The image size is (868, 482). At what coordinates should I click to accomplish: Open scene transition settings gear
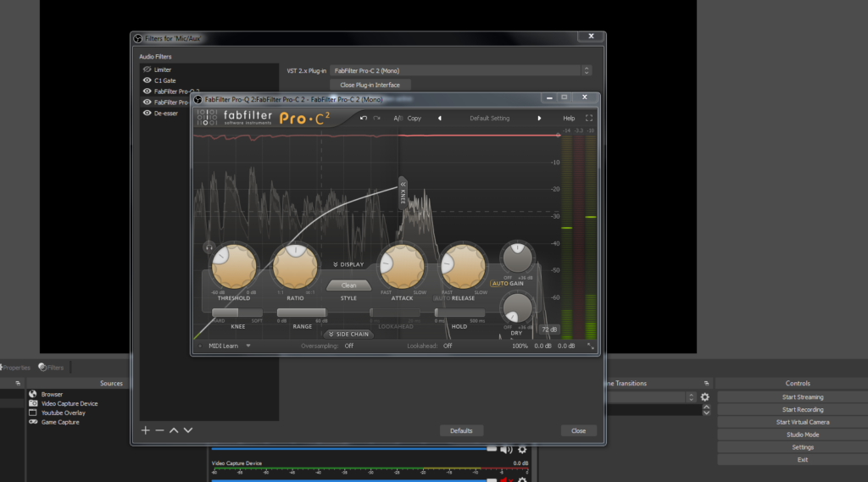pyautogui.click(x=704, y=396)
